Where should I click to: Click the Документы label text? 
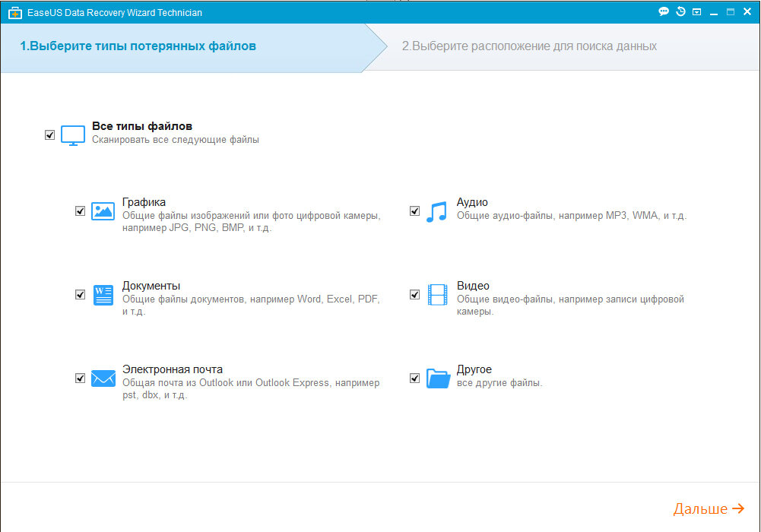point(151,286)
